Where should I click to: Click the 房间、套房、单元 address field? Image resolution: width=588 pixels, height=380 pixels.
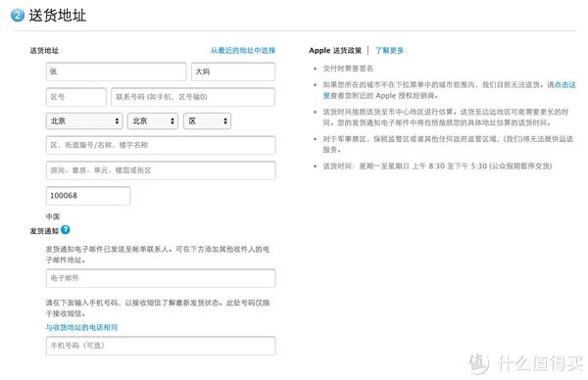(161, 170)
